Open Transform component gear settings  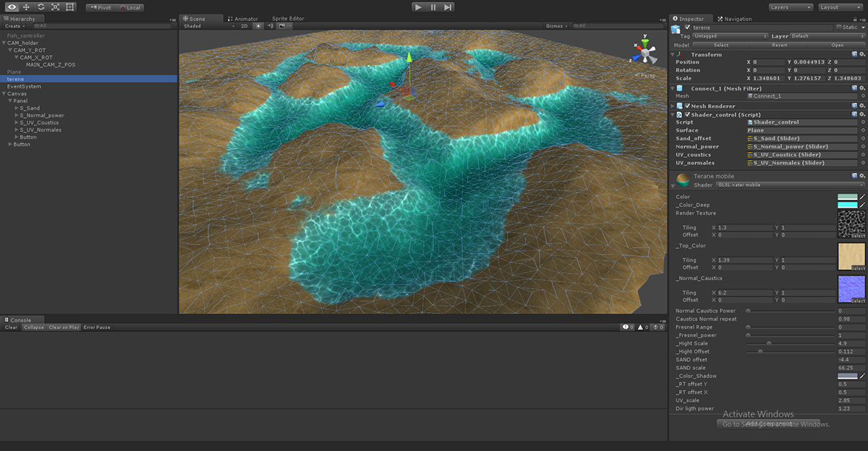pyautogui.click(x=862, y=54)
